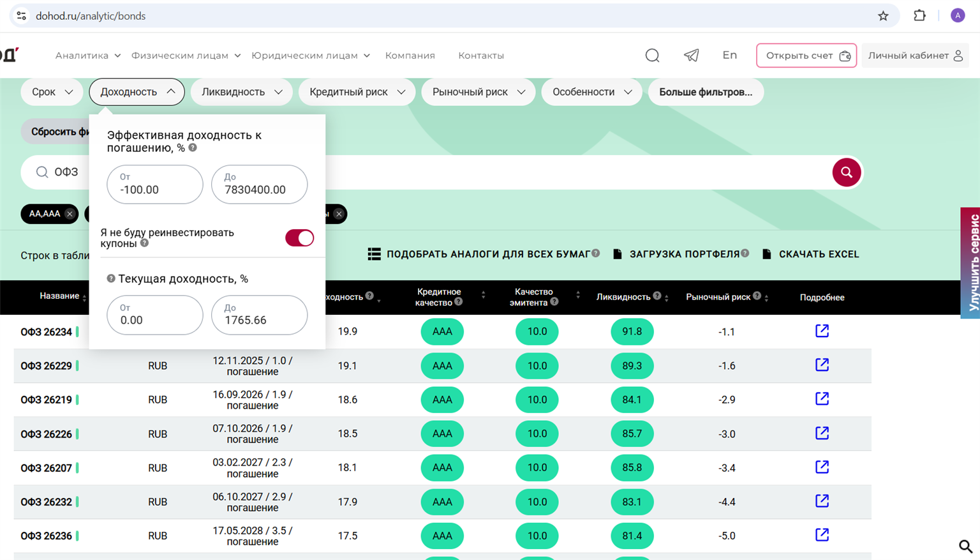Open details link for ОФЗ 26207
980x560 pixels.
(822, 467)
